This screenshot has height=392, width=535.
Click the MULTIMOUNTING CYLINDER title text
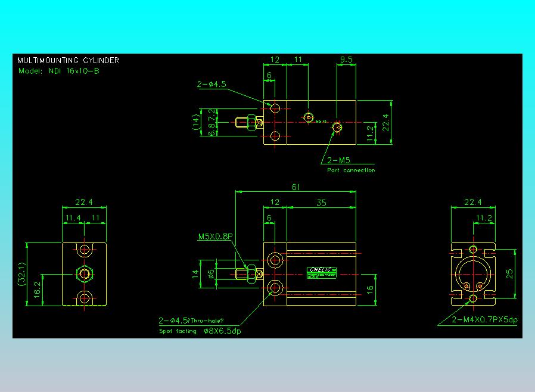tap(69, 60)
